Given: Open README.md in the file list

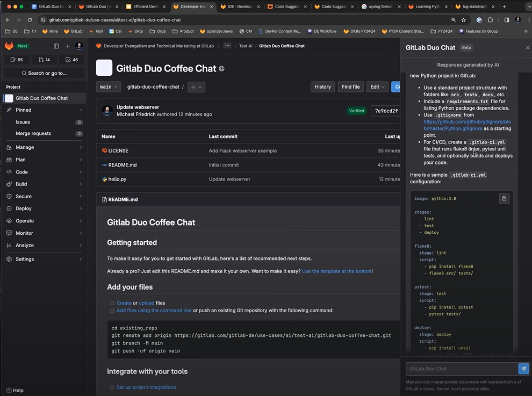Looking at the screenshot, I should (x=122, y=165).
